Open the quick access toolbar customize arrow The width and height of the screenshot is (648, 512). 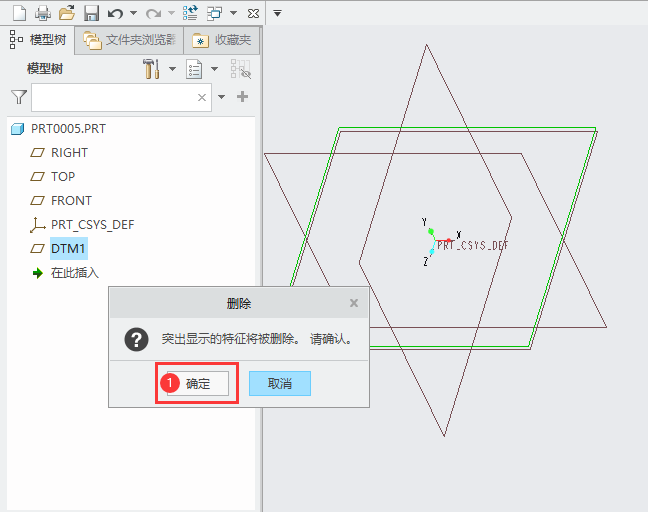(278, 14)
